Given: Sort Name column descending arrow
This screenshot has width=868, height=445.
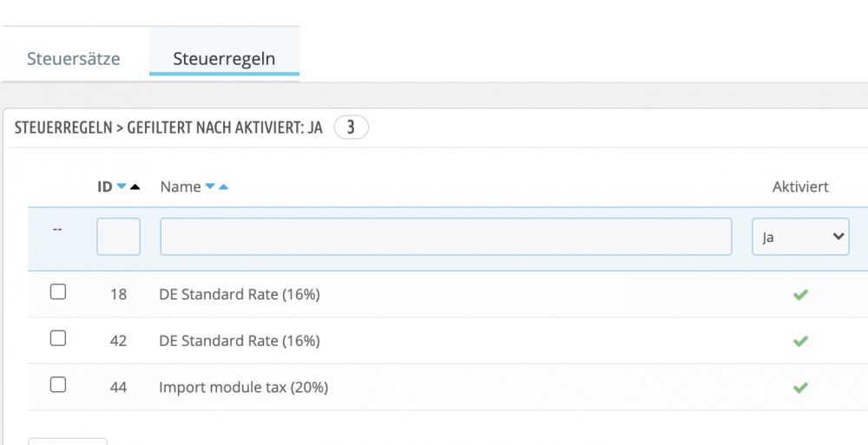Looking at the screenshot, I should 210,187.
